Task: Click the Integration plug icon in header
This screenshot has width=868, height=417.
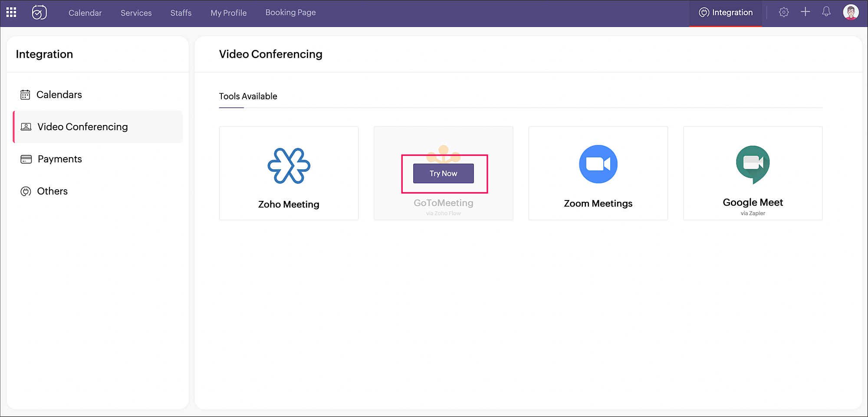Action: pyautogui.click(x=704, y=13)
